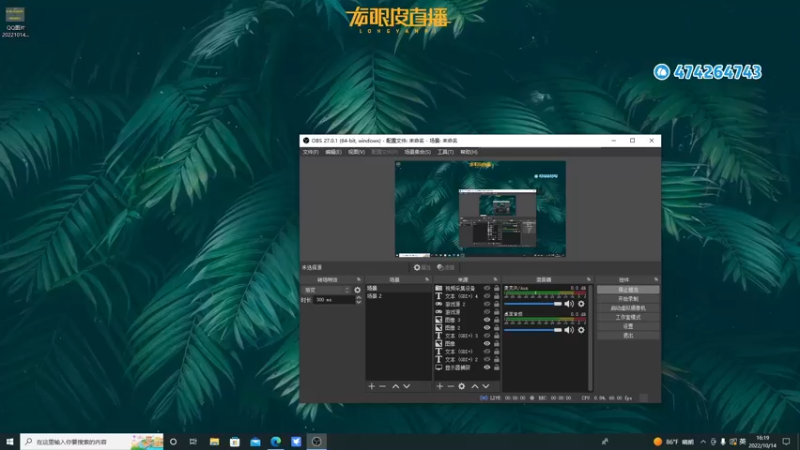Viewport: 800px width, 450px height.
Task: Mute the 麦克风/Aux audio with the speaker icon
Action: tap(569, 304)
